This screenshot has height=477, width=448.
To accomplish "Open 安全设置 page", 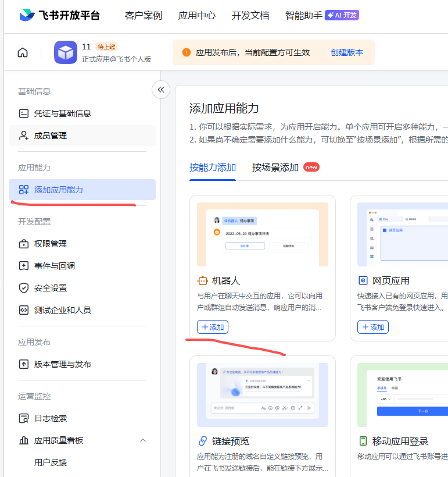I will coord(82,288).
